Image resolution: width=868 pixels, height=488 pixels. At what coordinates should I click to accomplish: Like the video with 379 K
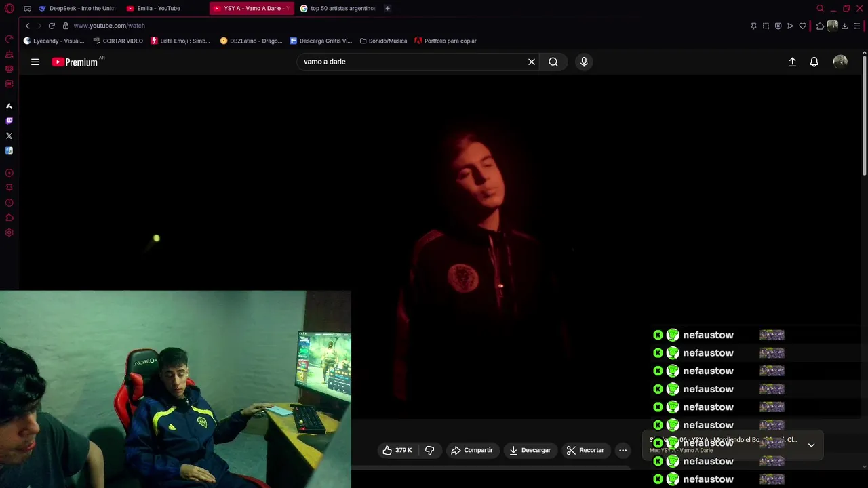(x=397, y=450)
